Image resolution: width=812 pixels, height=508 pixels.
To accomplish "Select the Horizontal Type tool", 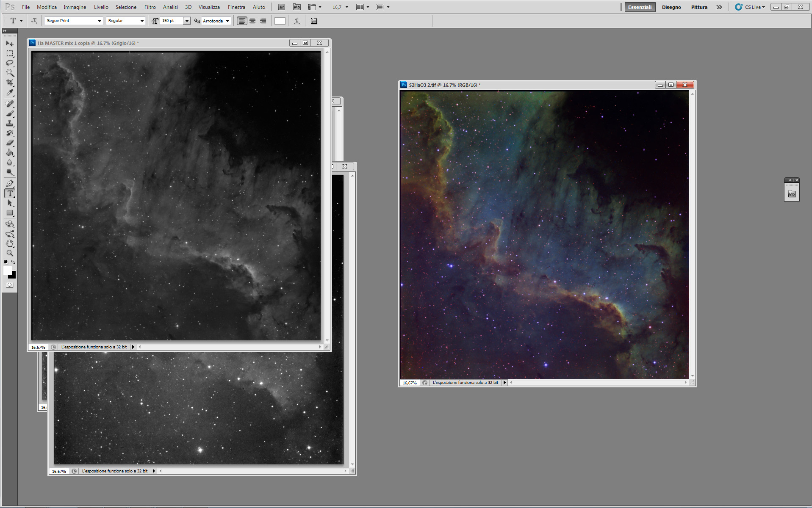I will click(x=10, y=193).
